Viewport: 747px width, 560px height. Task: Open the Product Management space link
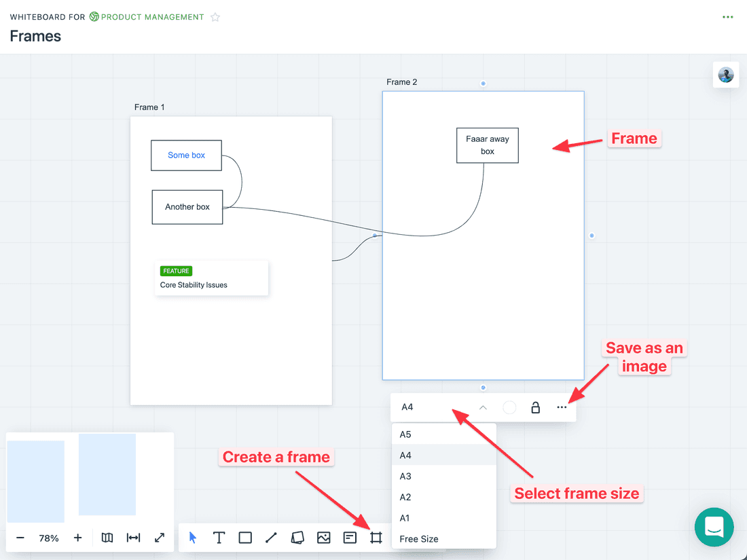click(x=152, y=17)
